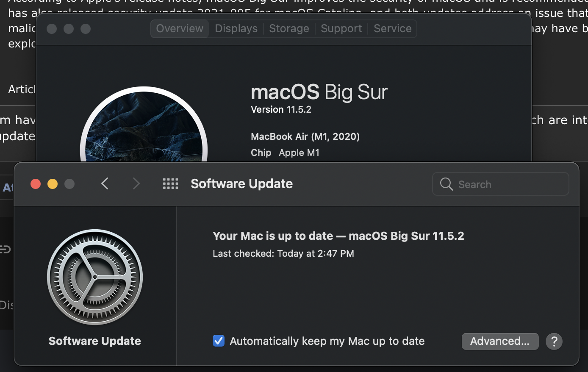Go back using the left chevron
588x372 pixels.
[105, 183]
